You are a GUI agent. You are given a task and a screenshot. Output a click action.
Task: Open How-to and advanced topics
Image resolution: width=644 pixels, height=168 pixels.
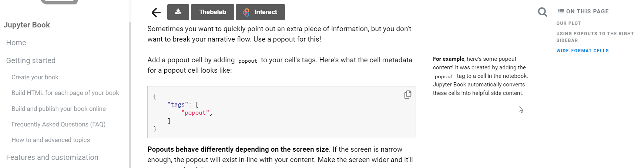[x=51, y=140]
